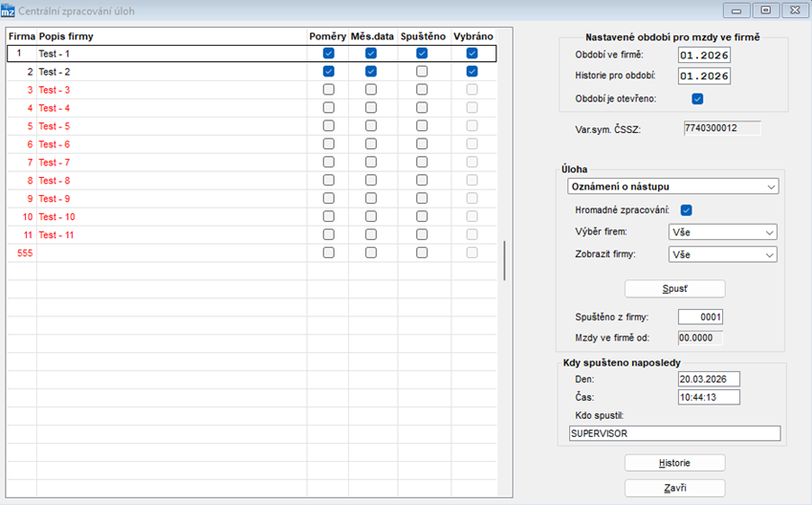Enable Poměry checkbox for Test - 3
Screen dimensions: 812x505
click(328, 90)
